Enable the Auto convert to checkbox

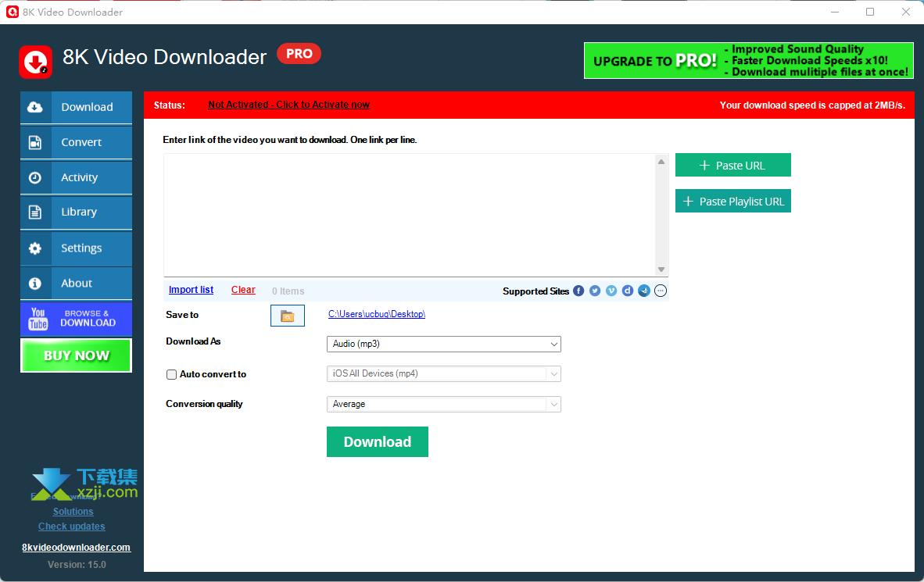[x=171, y=375]
